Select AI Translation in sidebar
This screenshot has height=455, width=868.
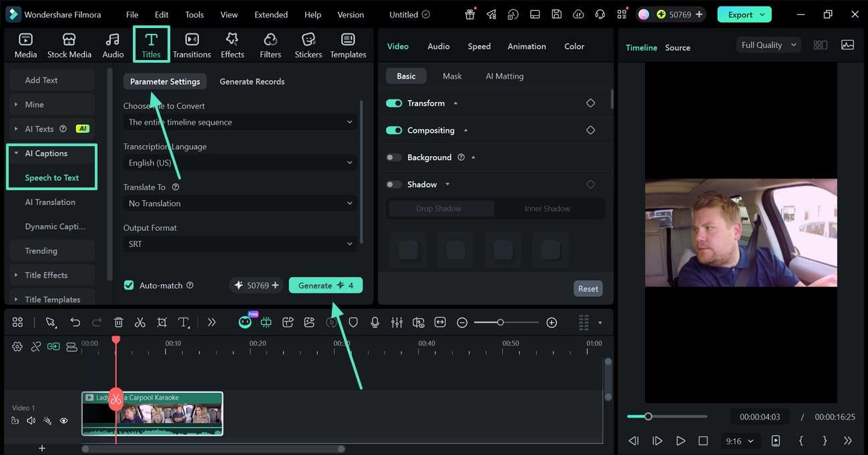click(51, 202)
